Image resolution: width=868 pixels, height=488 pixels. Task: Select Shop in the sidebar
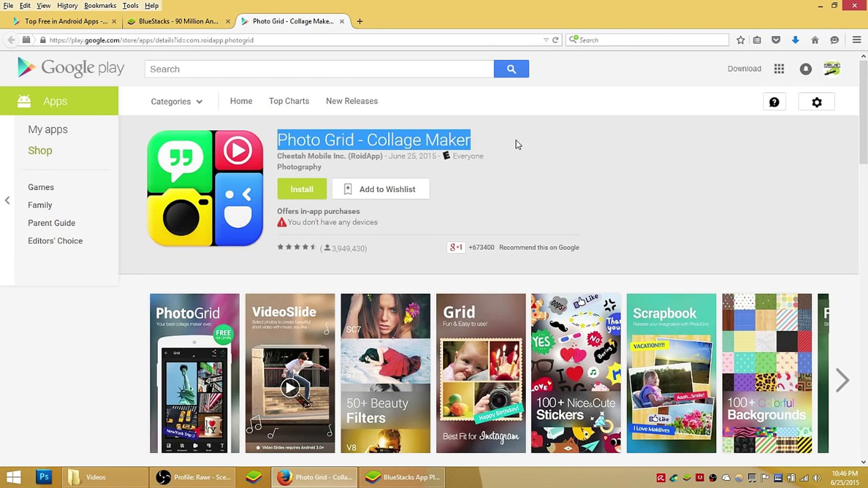40,150
